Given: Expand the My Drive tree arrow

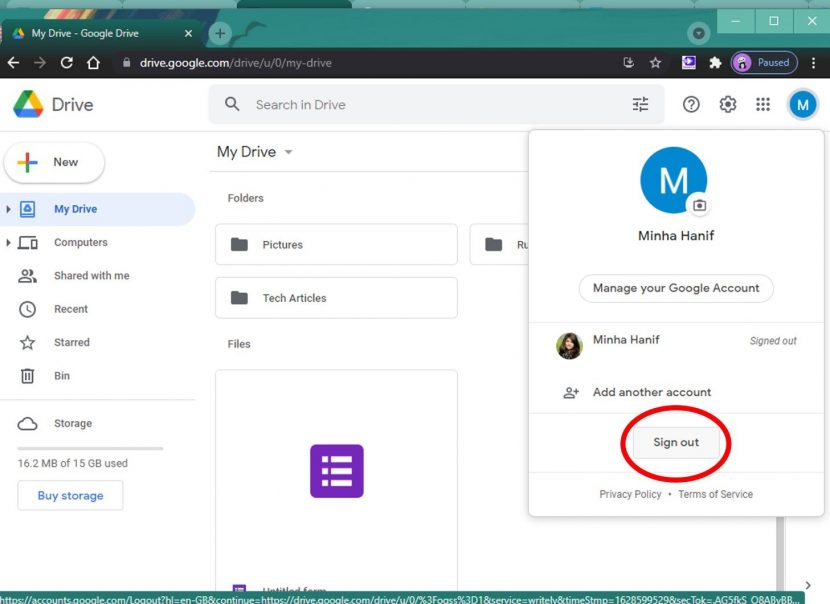Looking at the screenshot, I should click(x=8, y=209).
